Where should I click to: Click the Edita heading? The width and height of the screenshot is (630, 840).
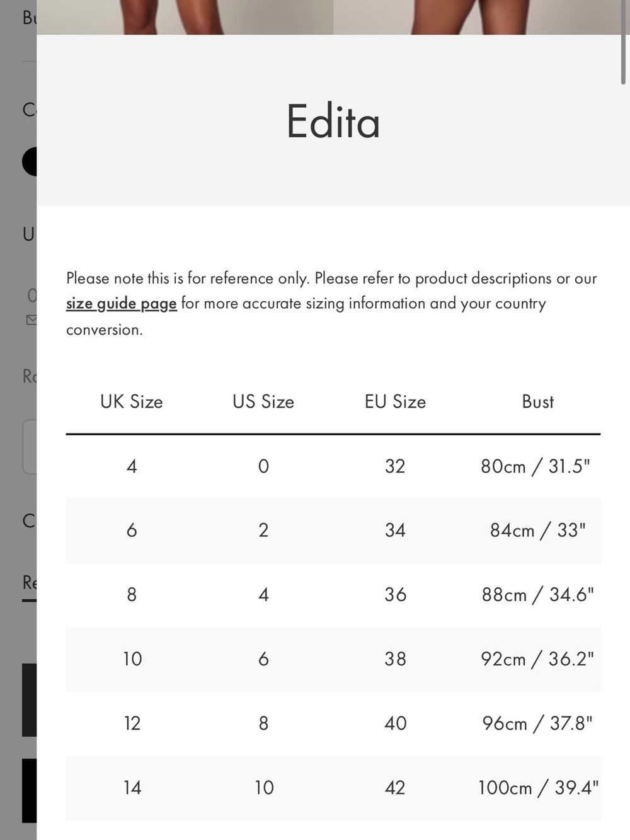click(333, 121)
